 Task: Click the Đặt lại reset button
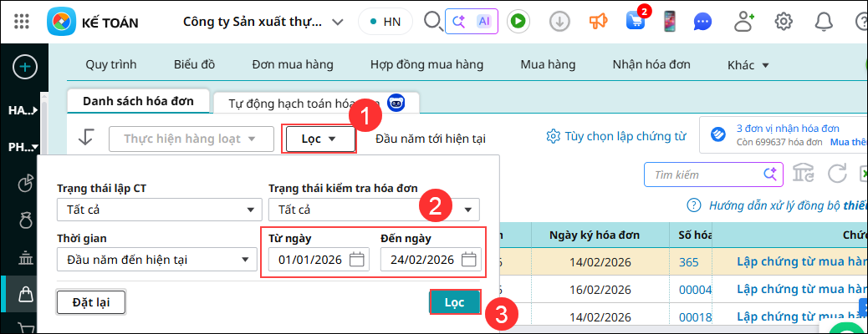pos(90,301)
